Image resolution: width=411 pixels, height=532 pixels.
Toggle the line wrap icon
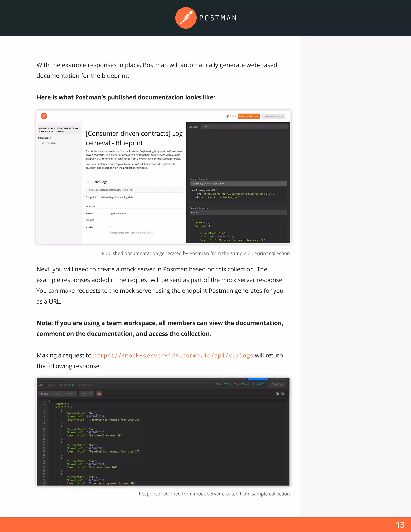pos(99,394)
